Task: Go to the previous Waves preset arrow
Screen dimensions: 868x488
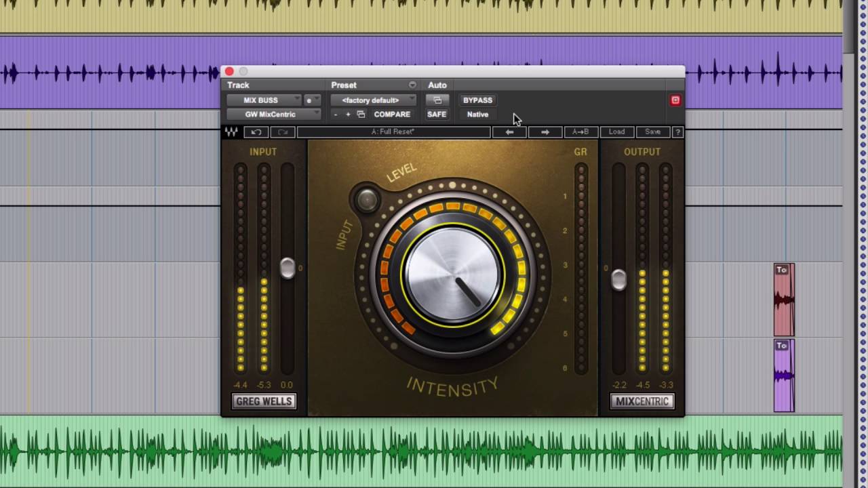Action: click(x=509, y=132)
